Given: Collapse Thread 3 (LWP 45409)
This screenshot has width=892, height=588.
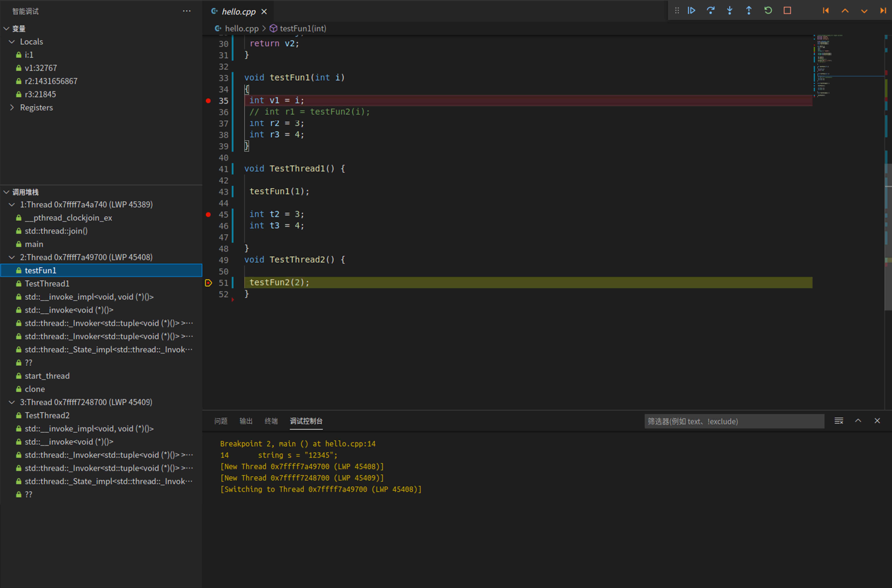Looking at the screenshot, I should 12,402.
